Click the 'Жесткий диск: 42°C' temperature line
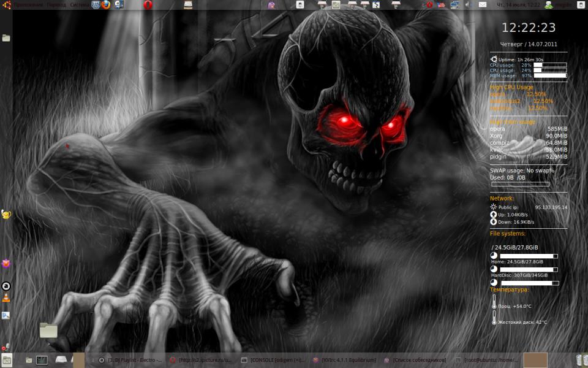Viewport: 588px width, 368px height. pyautogui.click(x=522, y=322)
